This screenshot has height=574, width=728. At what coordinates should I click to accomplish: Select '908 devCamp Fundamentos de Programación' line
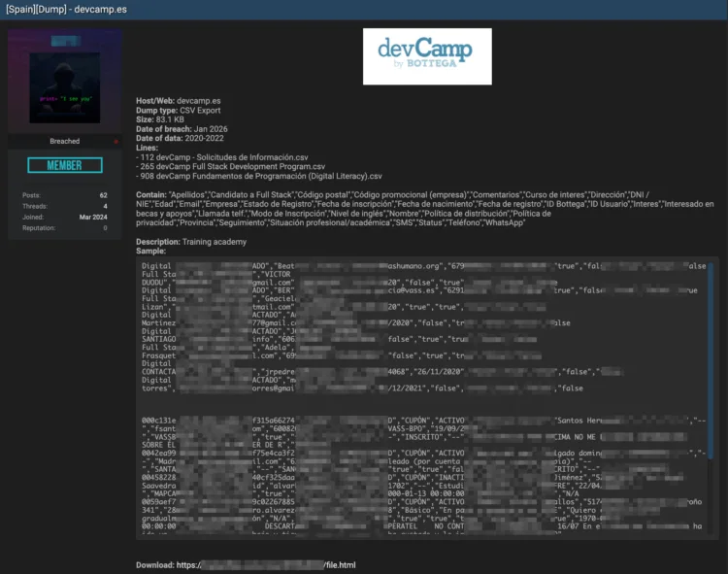[259, 176]
